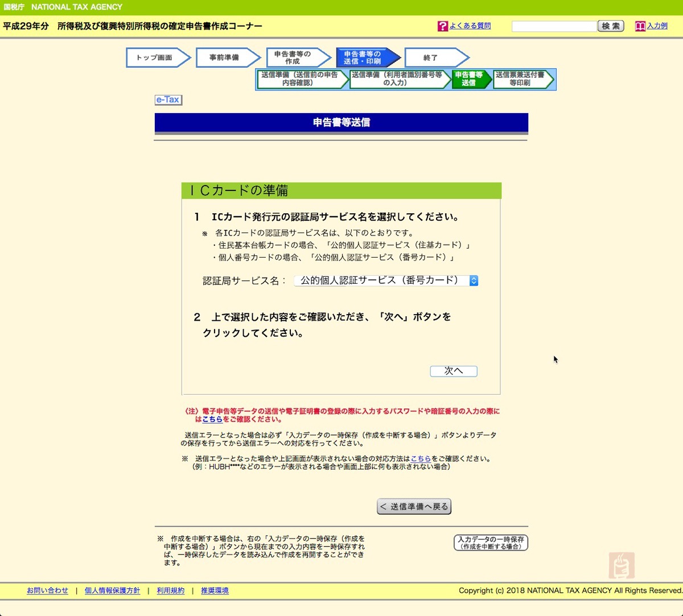Open 個人情報保護方針 footer link

pyautogui.click(x=112, y=591)
